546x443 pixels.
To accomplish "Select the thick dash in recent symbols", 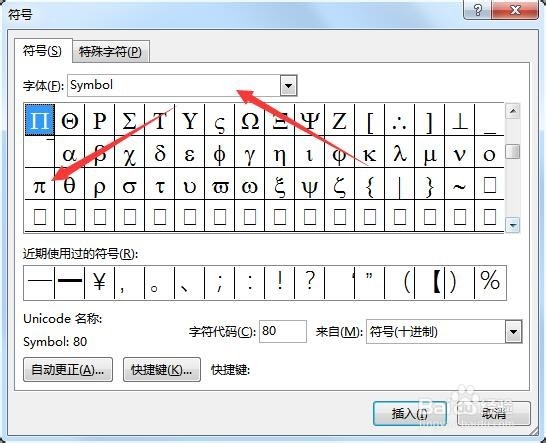I will pos(70,282).
